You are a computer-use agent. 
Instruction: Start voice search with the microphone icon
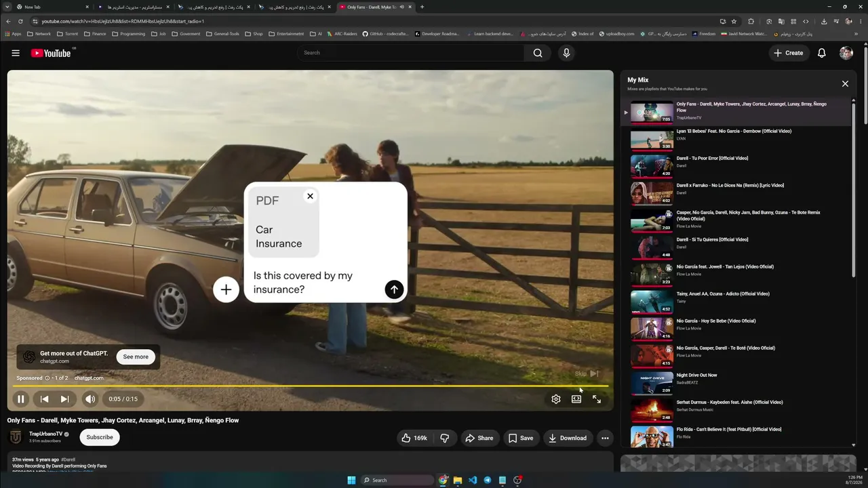[567, 53]
